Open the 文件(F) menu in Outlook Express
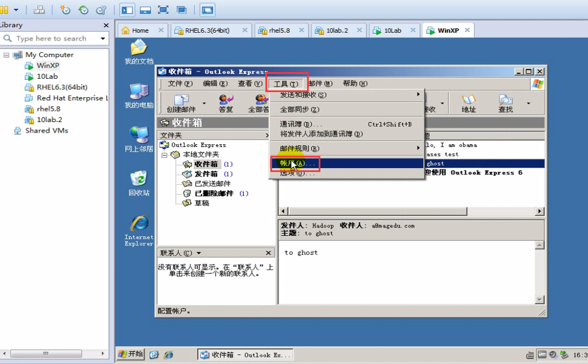 pyautogui.click(x=180, y=84)
